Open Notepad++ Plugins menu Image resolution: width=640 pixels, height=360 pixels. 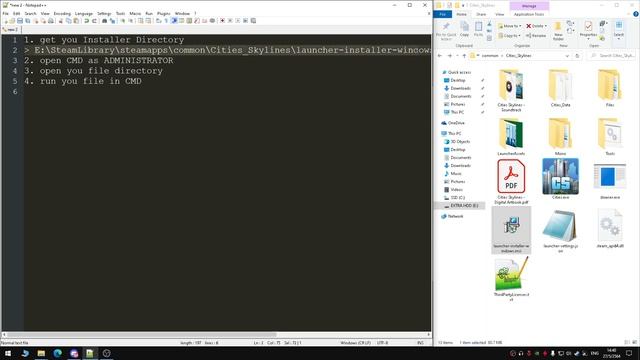(x=163, y=13)
